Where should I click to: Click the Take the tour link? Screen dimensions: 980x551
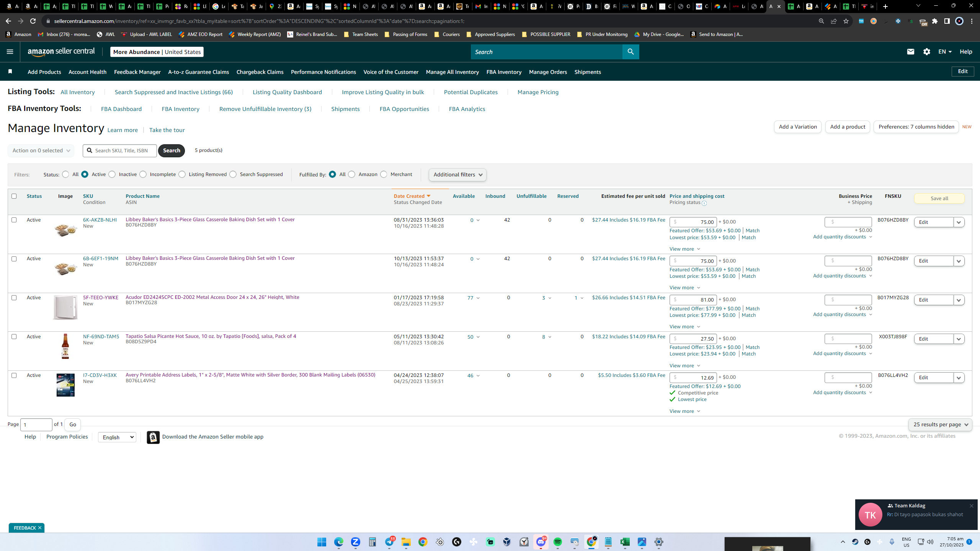pos(167,130)
